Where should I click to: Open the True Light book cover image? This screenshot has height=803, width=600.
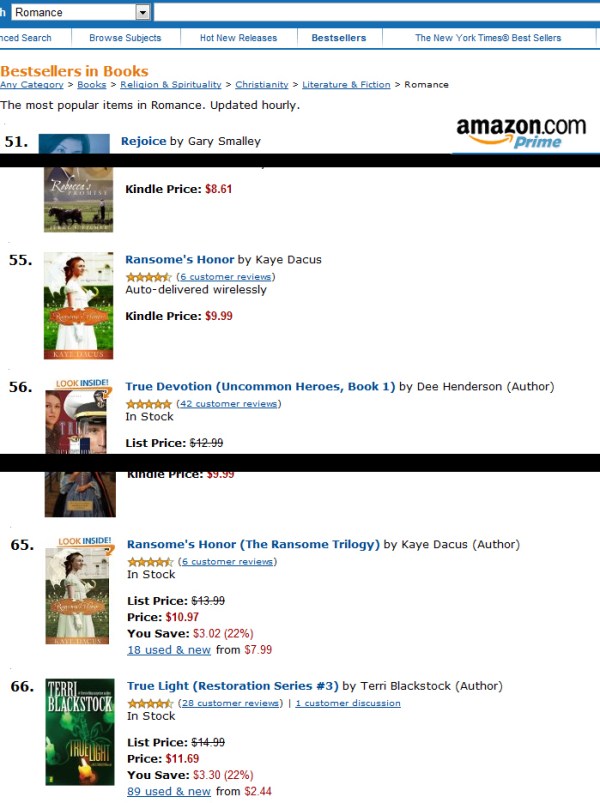(x=79, y=732)
